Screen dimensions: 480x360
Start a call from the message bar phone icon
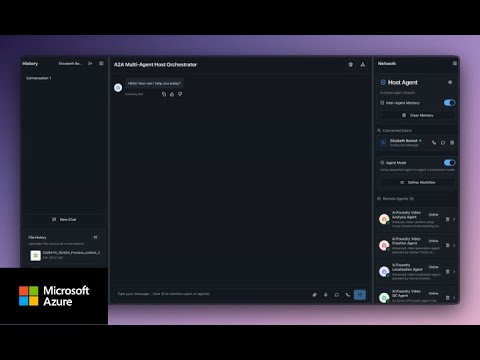348,295
